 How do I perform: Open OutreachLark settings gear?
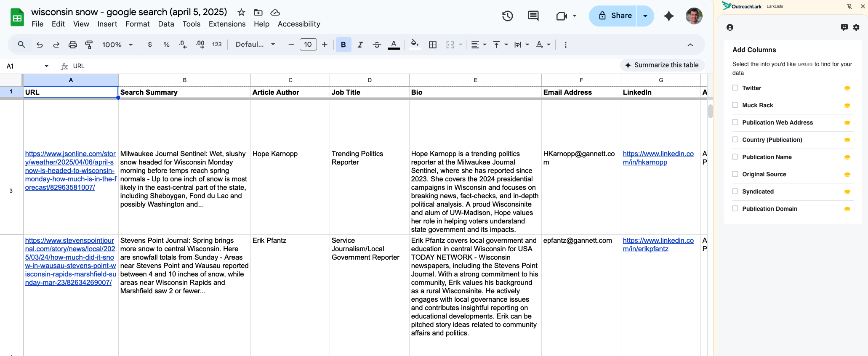[856, 27]
